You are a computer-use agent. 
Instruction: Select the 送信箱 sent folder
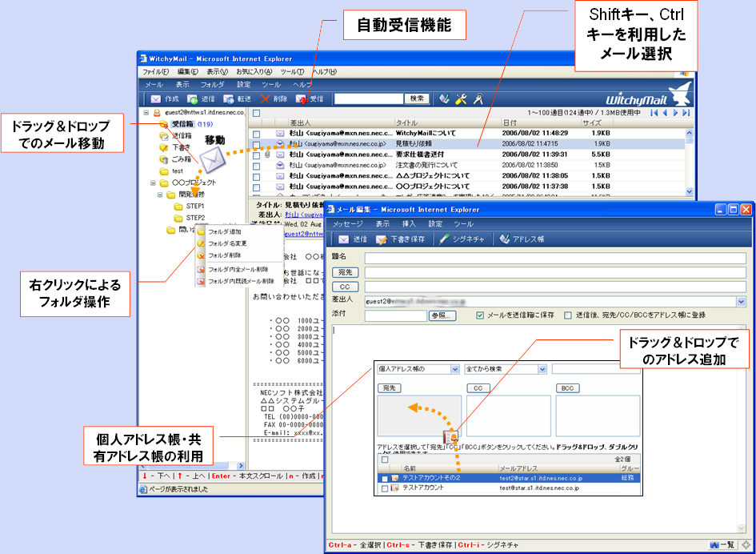(x=182, y=135)
